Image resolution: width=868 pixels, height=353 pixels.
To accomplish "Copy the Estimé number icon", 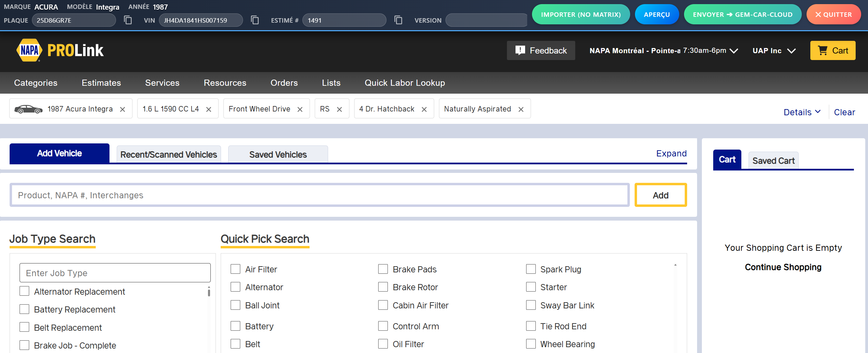I will [398, 20].
